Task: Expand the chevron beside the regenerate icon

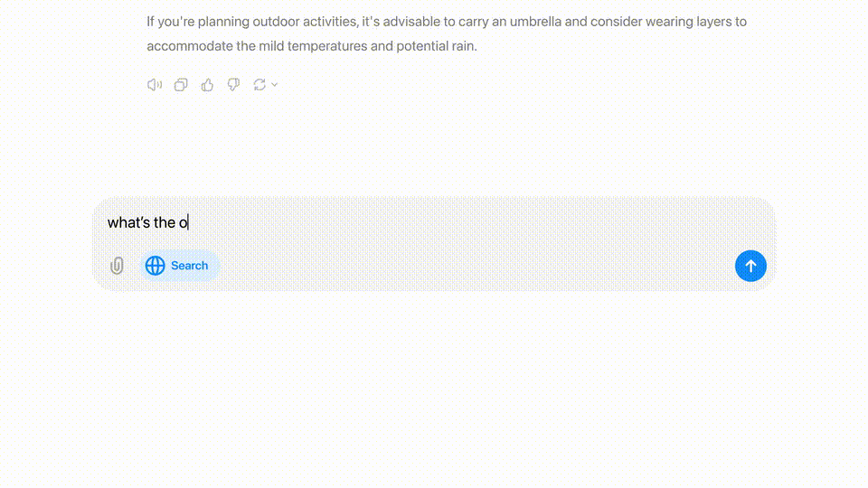Action: coord(274,85)
